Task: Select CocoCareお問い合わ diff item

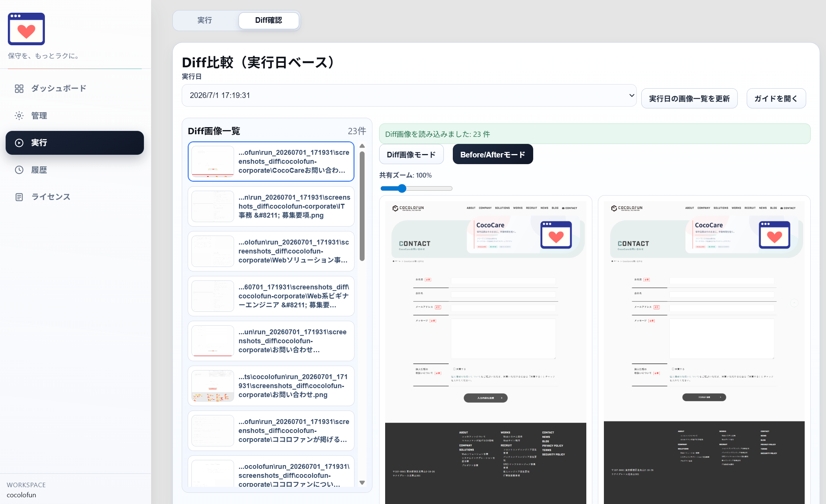Action: coord(271,162)
